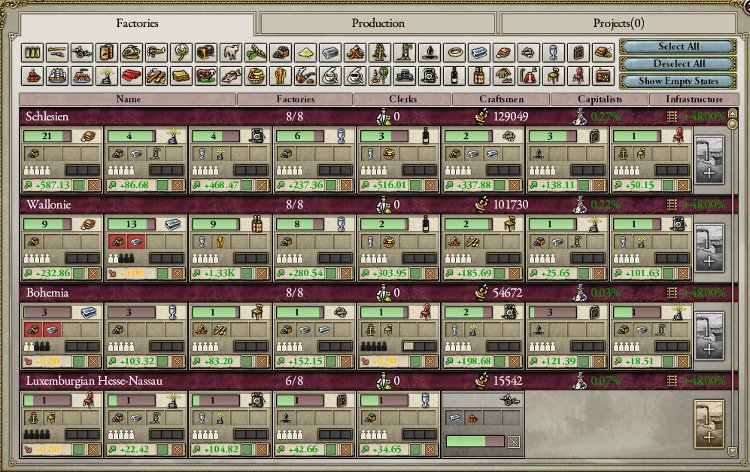Click the build factory icon for Wallonie
Image resolution: width=750 pixels, height=472 pixels.
tap(710, 248)
